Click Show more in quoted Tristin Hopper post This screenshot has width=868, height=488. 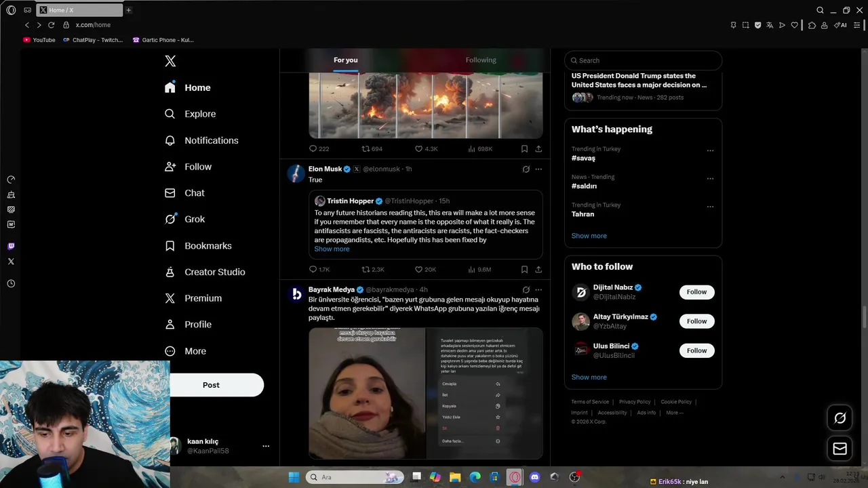332,249
